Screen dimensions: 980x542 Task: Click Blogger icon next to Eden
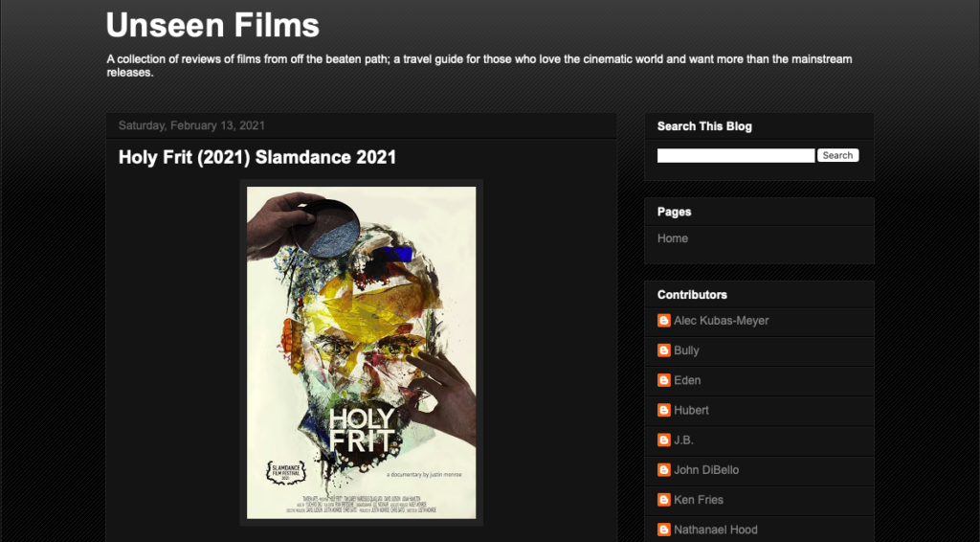click(664, 380)
